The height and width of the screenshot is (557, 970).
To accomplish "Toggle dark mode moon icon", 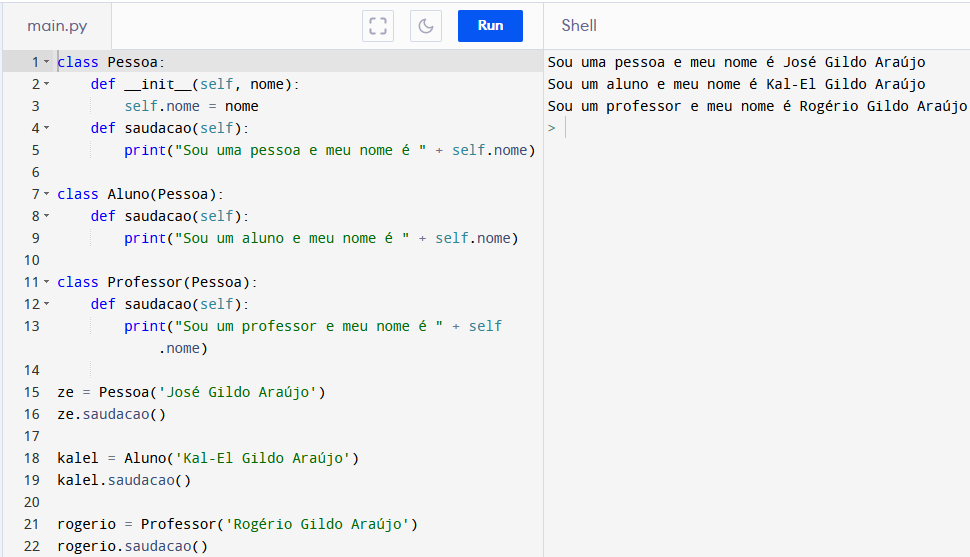I will point(426,26).
